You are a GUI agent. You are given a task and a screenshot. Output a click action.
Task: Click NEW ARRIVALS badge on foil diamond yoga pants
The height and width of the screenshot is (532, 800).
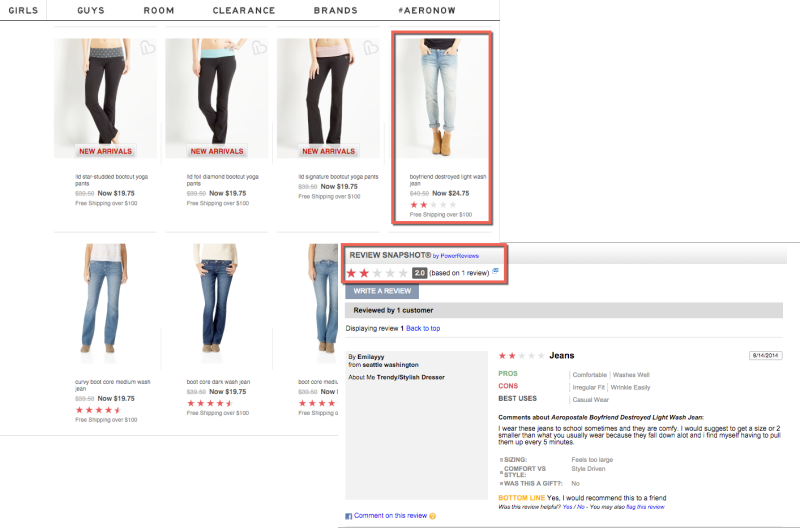[217, 151]
